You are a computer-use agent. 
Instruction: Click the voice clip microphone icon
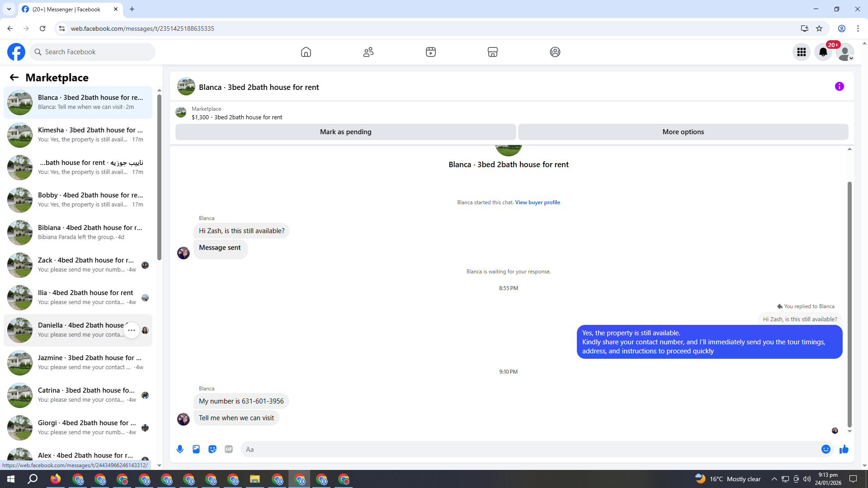tap(180, 449)
